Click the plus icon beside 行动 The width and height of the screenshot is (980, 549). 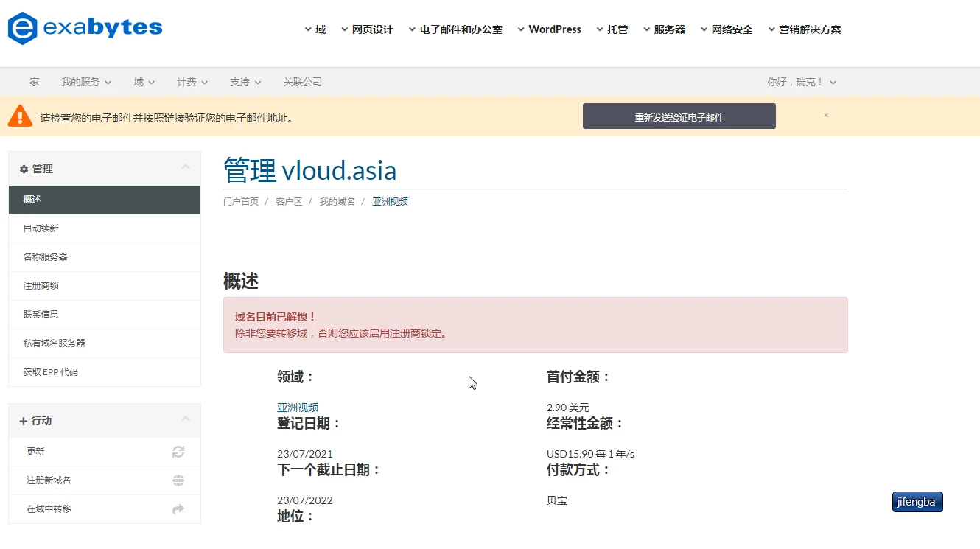tap(24, 421)
